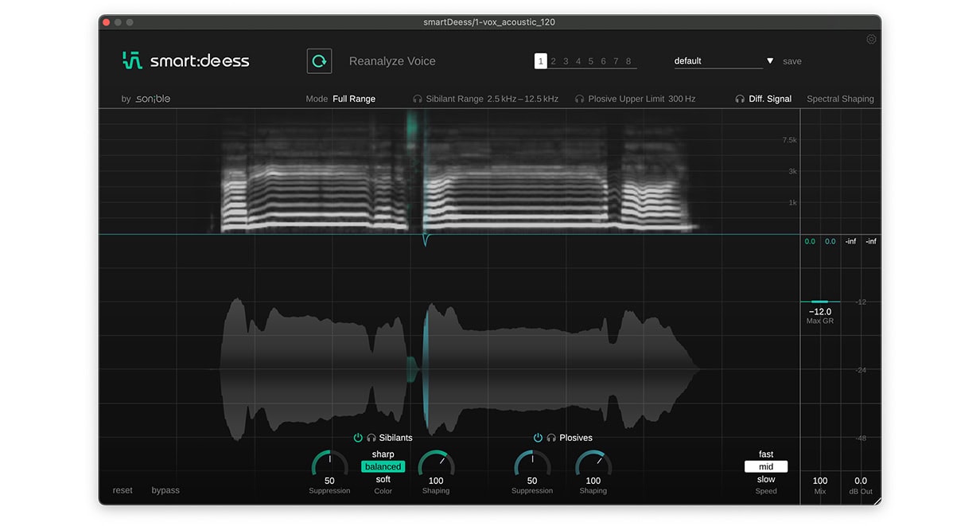Set speed to mid
Viewport: 980px width, 526px height.
[766, 466]
